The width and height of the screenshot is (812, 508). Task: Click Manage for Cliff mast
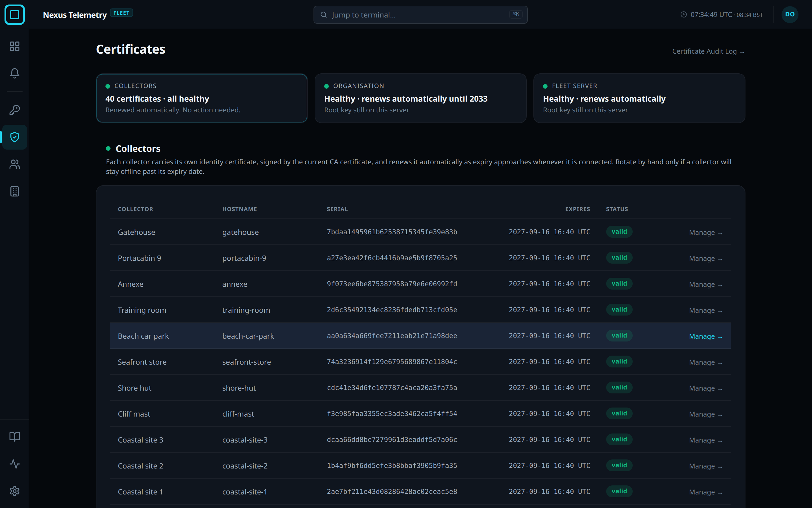(x=706, y=414)
